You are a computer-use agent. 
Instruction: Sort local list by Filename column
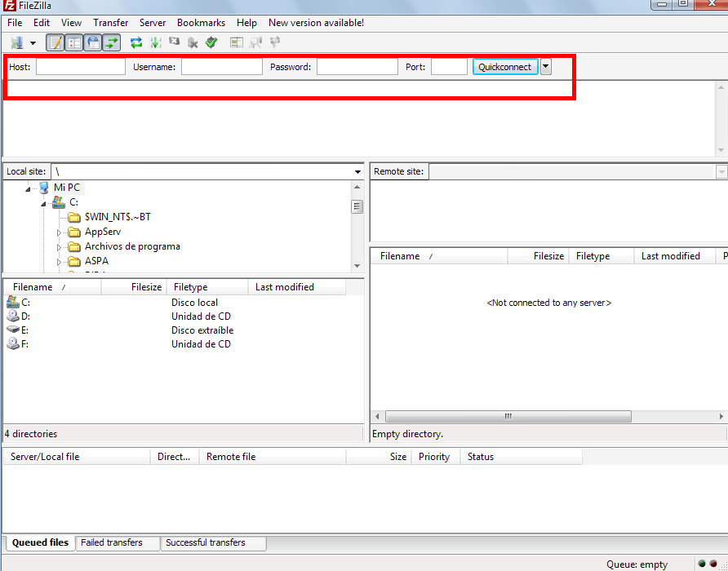[52, 287]
